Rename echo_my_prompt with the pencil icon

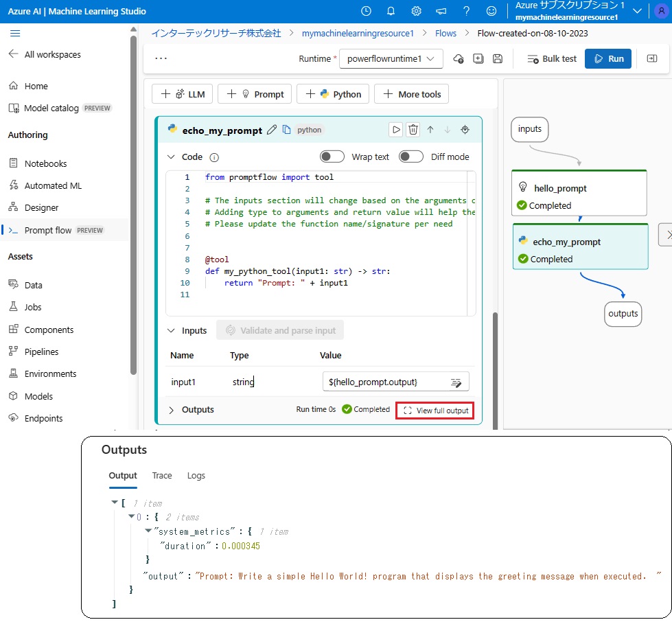(x=272, y=130)
